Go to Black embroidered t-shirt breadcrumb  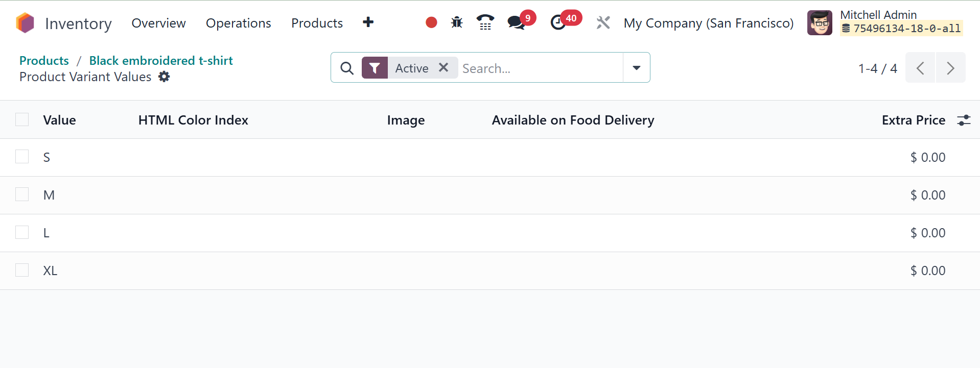coord(161,60)
